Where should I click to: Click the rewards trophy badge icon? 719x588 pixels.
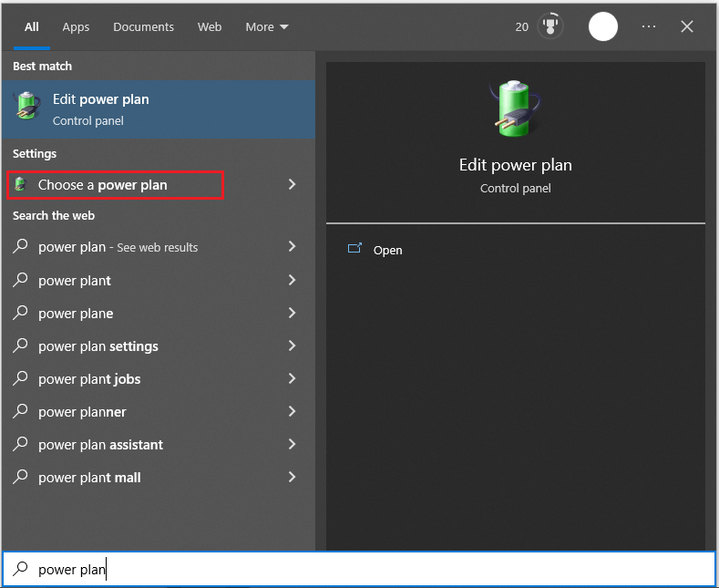point(550,26)
